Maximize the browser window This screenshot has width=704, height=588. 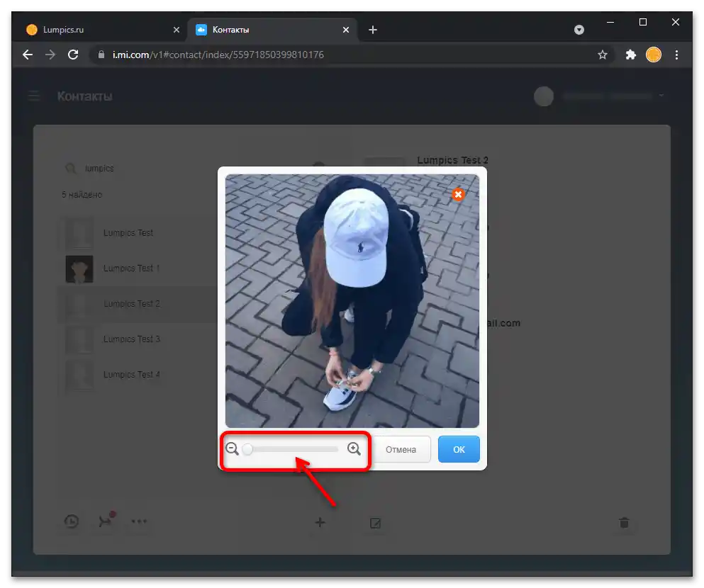pyautogui.click(x=643, y=22)
